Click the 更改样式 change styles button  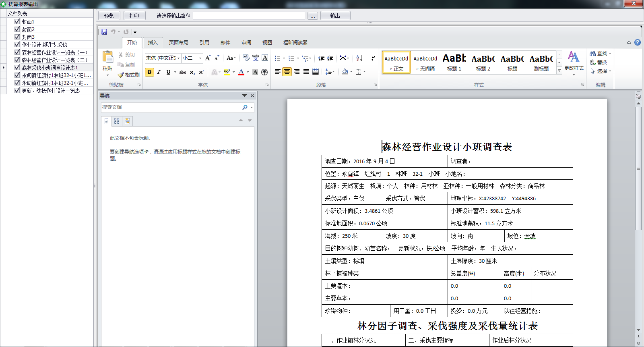[x=574, y=62]
